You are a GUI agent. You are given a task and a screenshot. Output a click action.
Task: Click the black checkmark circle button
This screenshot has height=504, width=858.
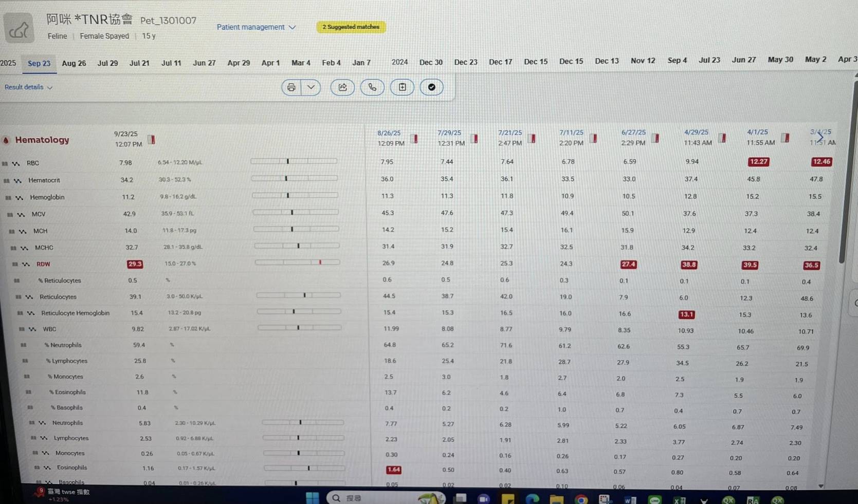(432, 87)
